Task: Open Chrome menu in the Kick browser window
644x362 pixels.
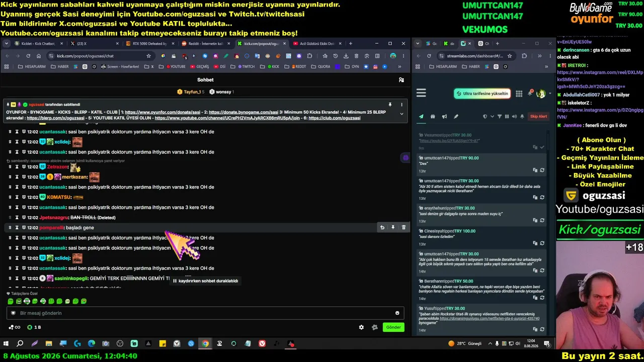Action: click(x=403, y=56)
